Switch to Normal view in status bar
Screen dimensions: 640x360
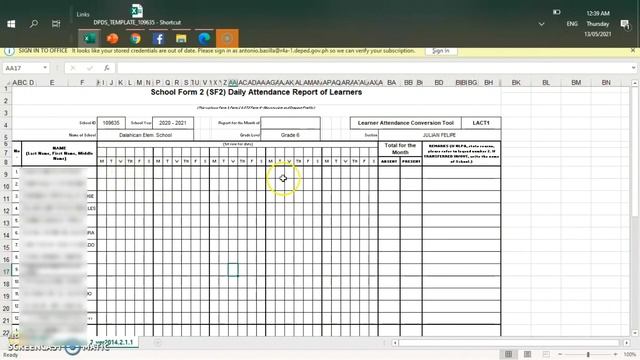click(x=509, y=354)
